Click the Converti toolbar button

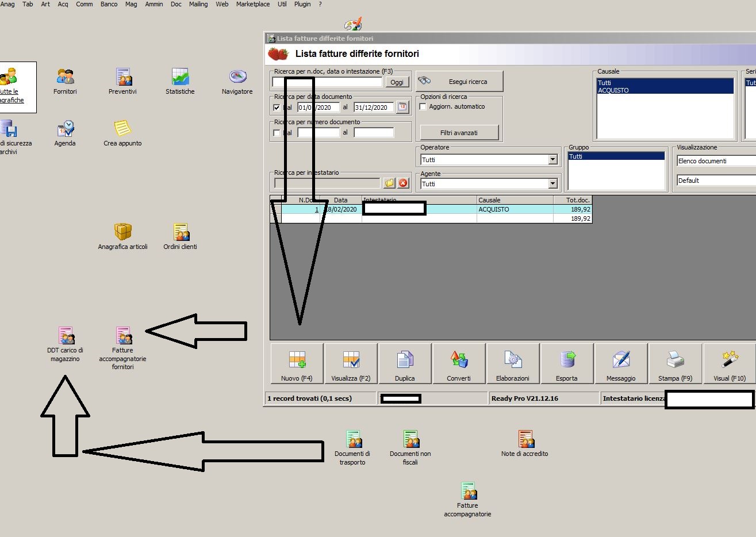click(x=459, y=364)
